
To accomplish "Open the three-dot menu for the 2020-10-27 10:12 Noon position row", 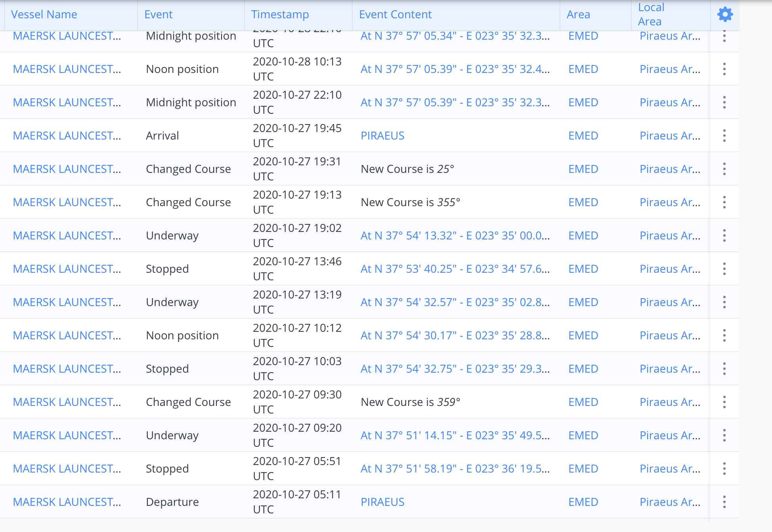I will click(724, 335).
